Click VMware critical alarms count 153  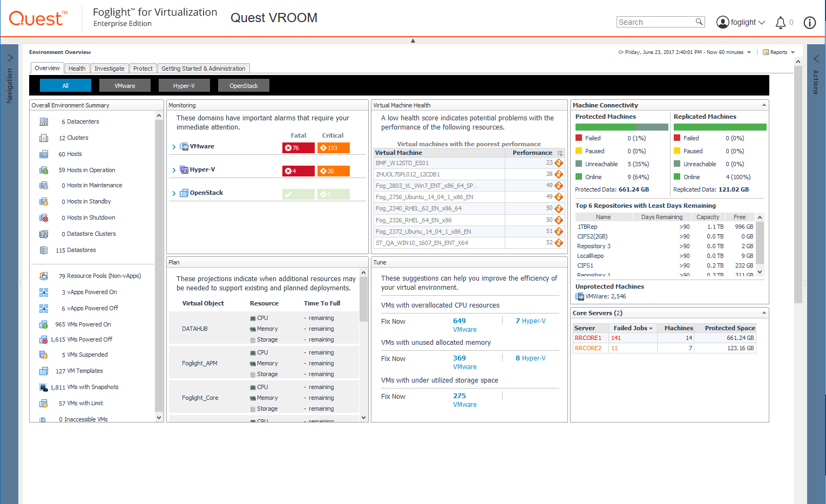pos(333,148)
